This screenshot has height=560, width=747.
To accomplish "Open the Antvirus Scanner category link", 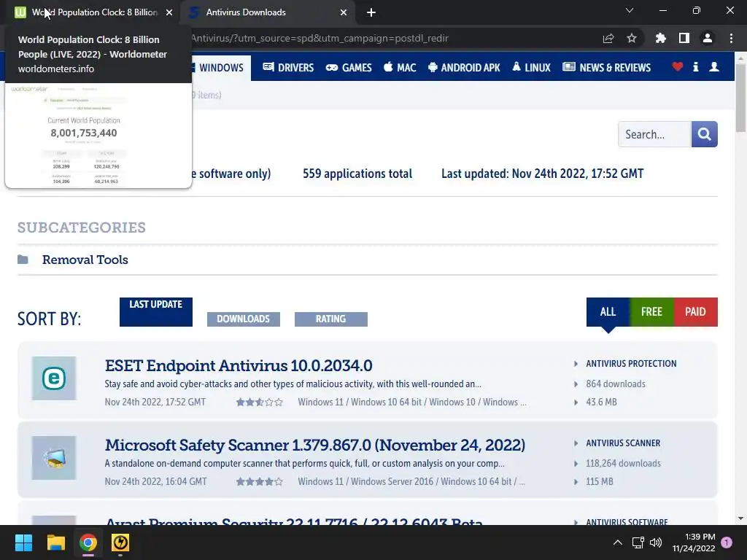I will pos(623,443).
